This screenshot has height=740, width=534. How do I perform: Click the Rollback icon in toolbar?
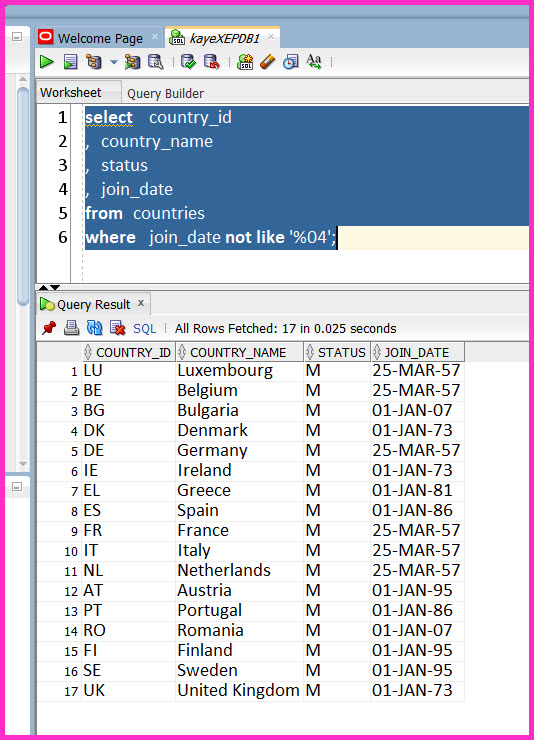point(211,62)
